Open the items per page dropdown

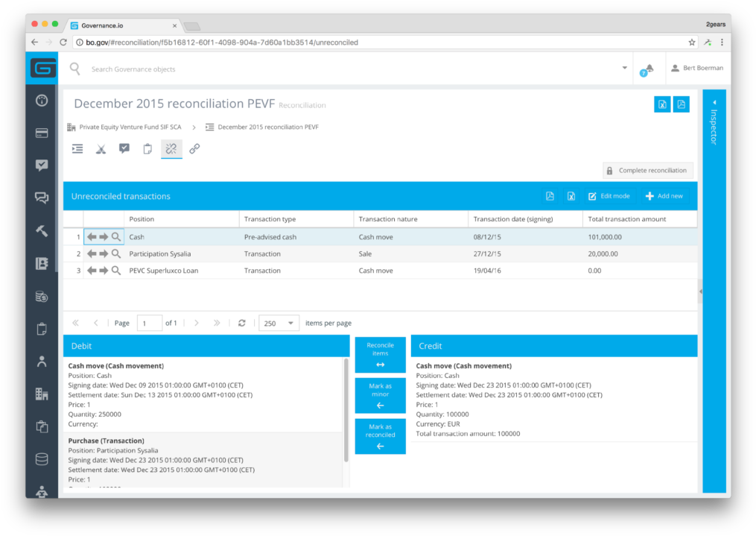point(279,324)
